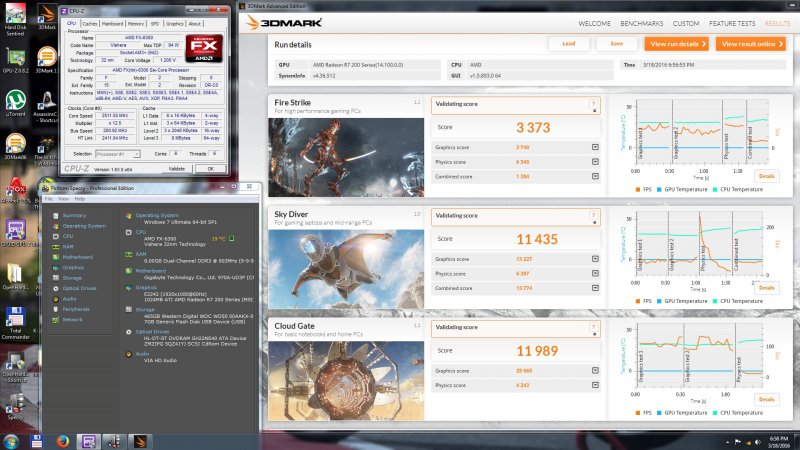
Task: Click Details on the Fire Strike chart
Action: [x=766, y=176]
